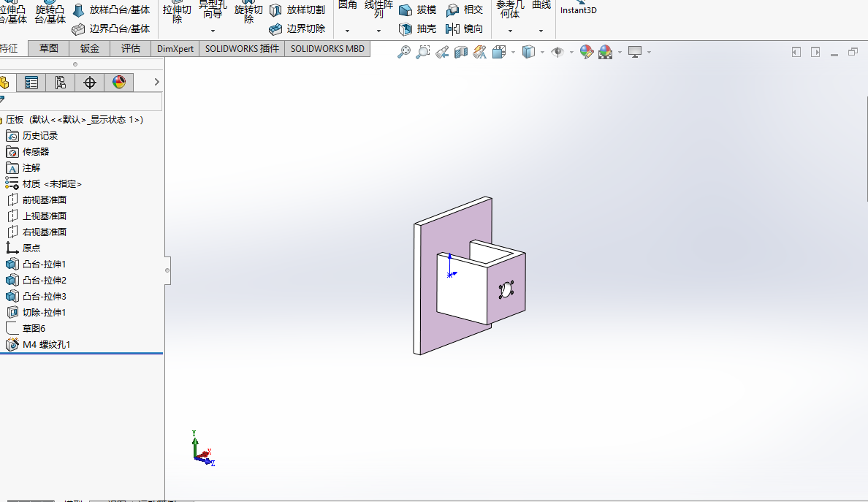
Task: Select the 放样切割 loft cut tool
Action: (x=297, y=10)
